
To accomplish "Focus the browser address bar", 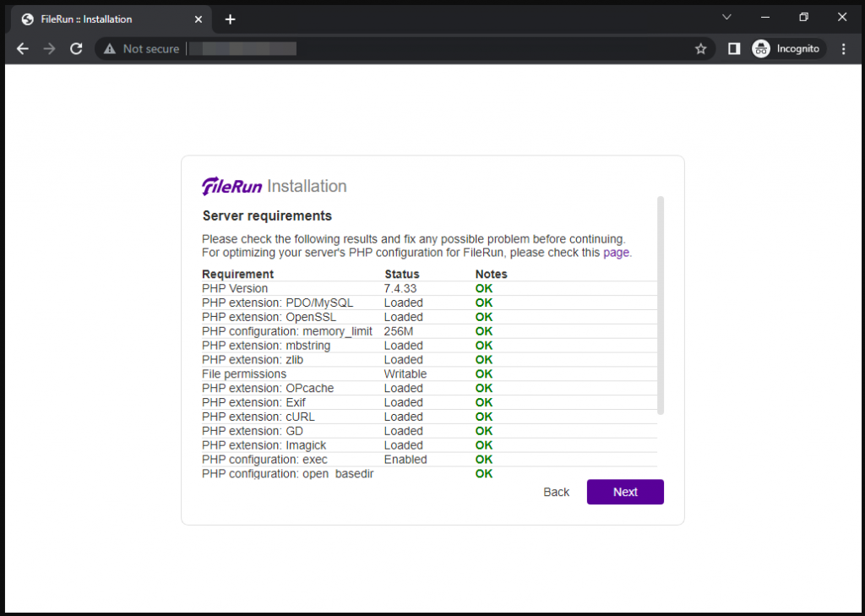I will coord(422,49).
